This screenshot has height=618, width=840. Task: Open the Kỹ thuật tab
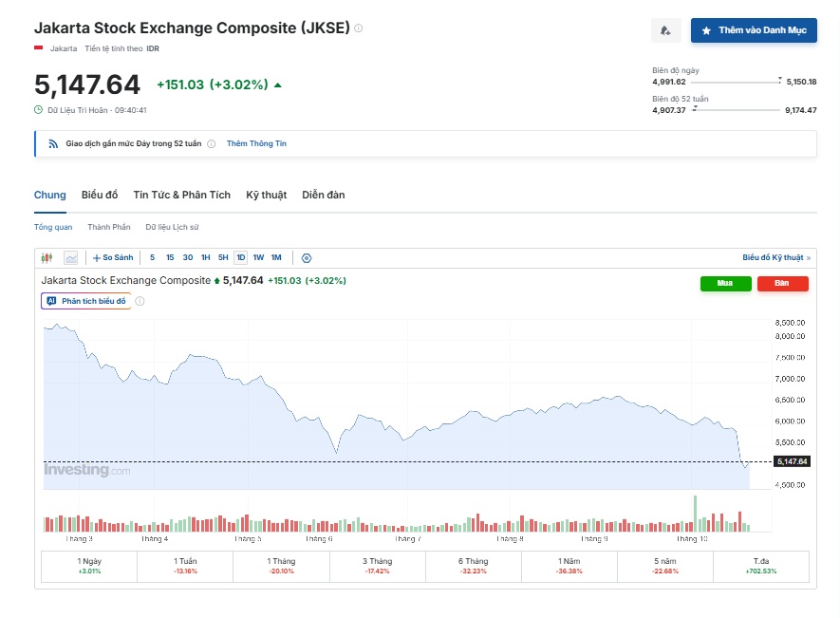pyautogui.click(x=267, y=195)
